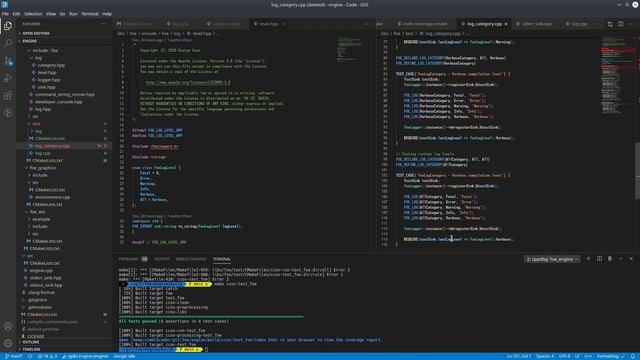Open the Search view in activity bar
Screen dimensions: 640x360
tap(8, 43)
